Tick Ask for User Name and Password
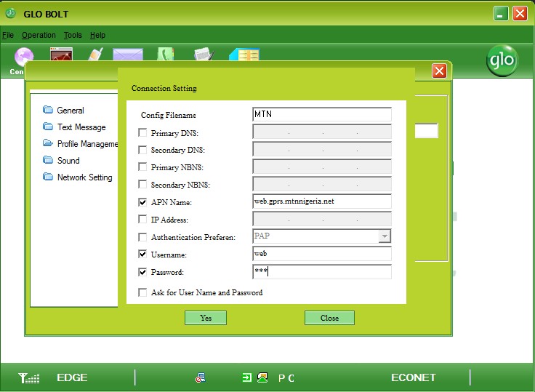The image size is (535, 392). click(142, 292)
